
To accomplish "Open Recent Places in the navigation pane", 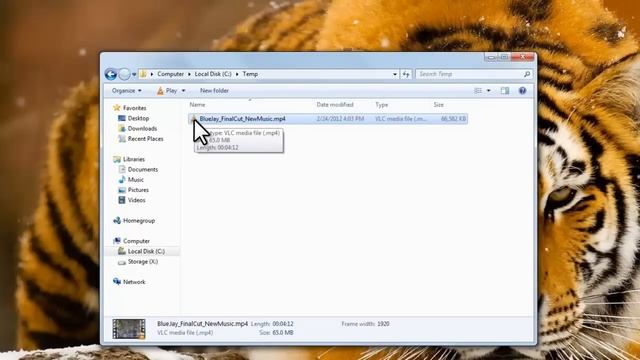I will tap(145, 139).
